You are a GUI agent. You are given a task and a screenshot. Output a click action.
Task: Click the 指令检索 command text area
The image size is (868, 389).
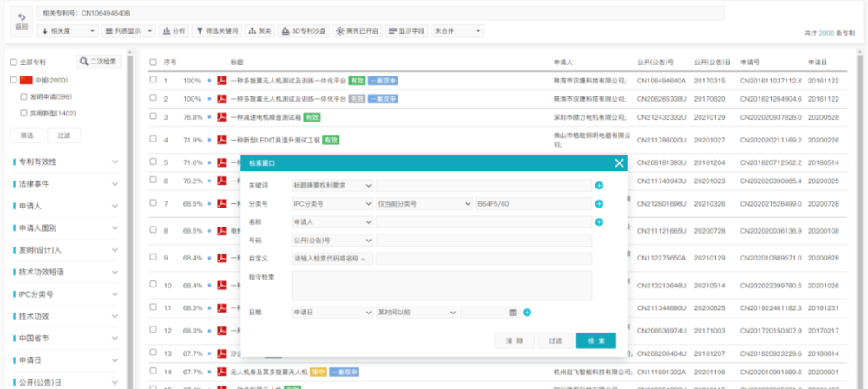pos(442,285)
